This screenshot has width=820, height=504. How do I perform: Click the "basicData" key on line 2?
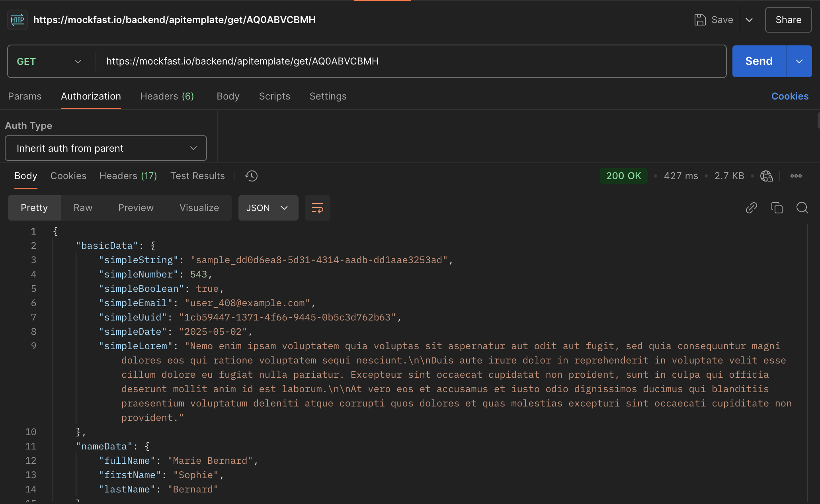click(107, 246)
